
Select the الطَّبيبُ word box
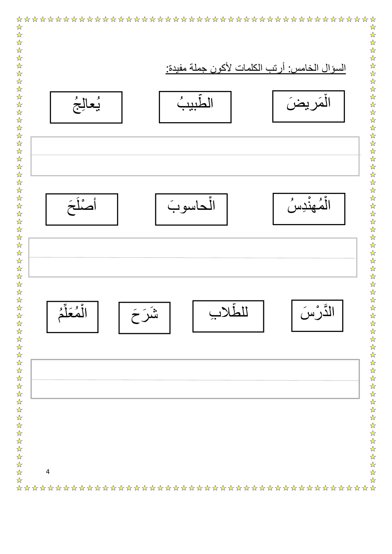195,107
